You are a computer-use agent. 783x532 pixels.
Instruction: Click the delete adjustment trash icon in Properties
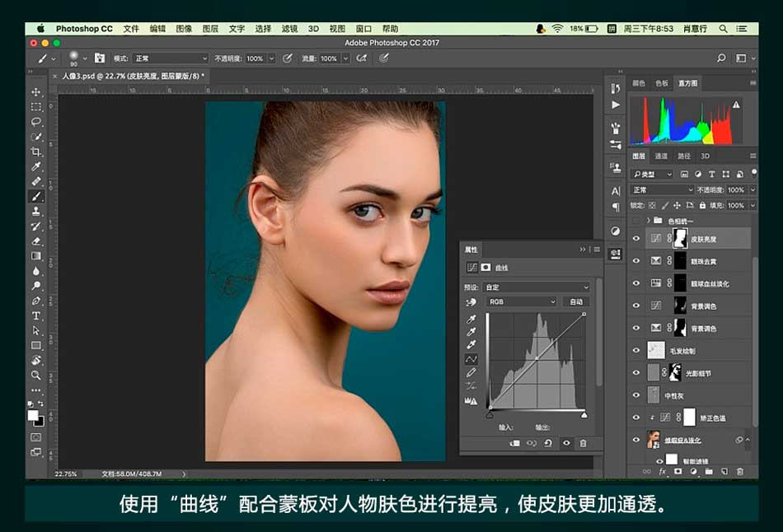click(583, 443)
